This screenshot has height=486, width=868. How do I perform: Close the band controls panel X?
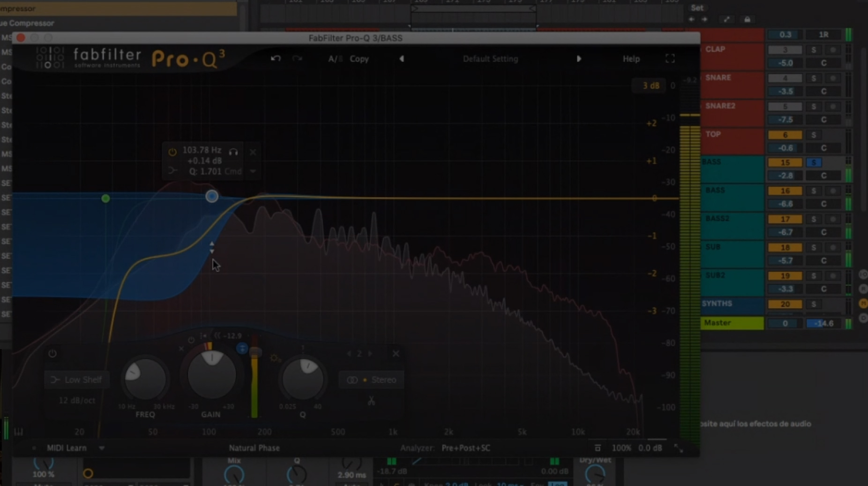[x=396, y=354]
